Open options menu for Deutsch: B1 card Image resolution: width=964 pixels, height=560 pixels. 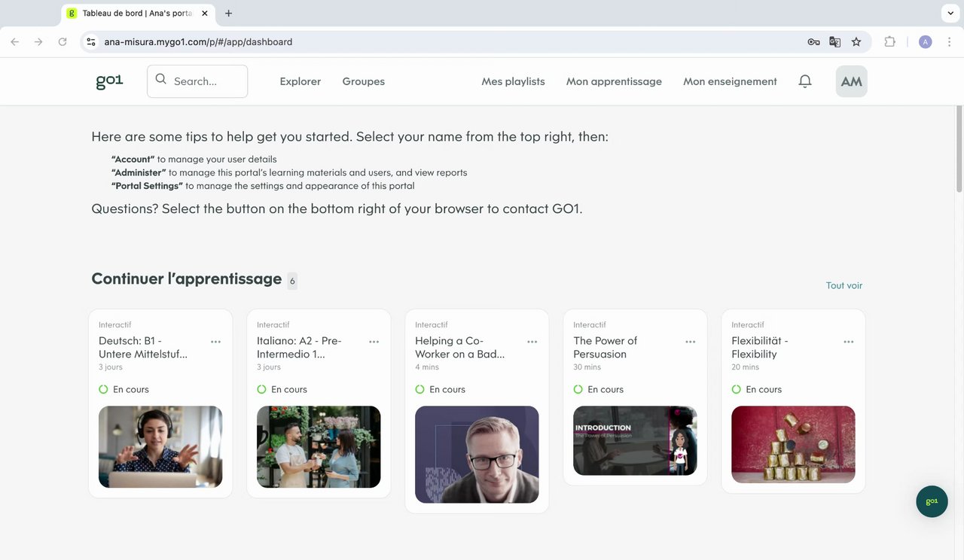click(x=216, y=342)
